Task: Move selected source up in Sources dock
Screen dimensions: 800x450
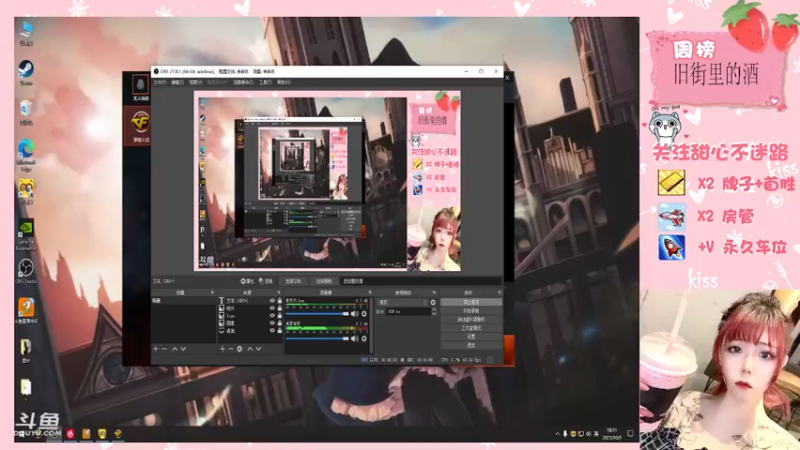Action: coord(249,349)
